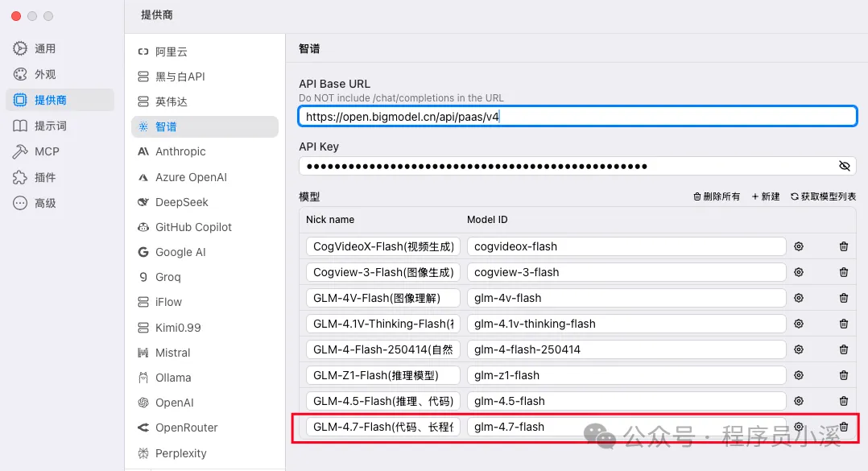868x471 pixels.
Task: Select Anthropic provider
Action: [205, 151]
